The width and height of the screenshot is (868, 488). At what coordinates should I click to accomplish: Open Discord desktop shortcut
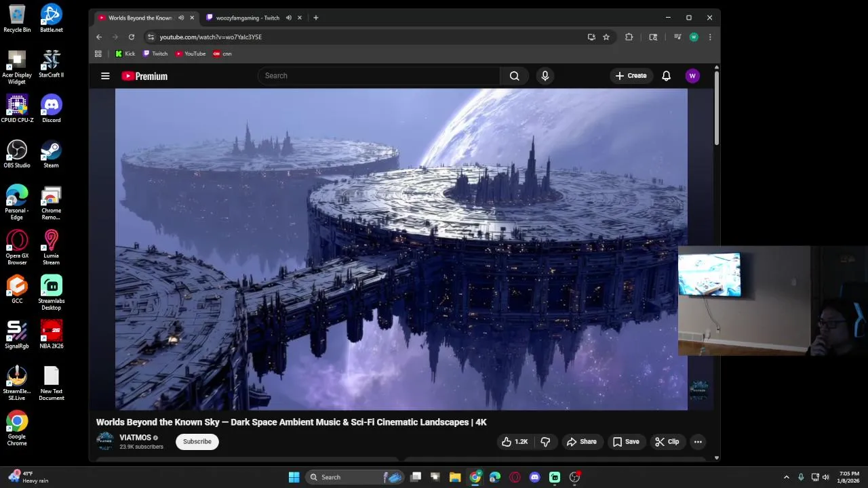pos(52,109)
